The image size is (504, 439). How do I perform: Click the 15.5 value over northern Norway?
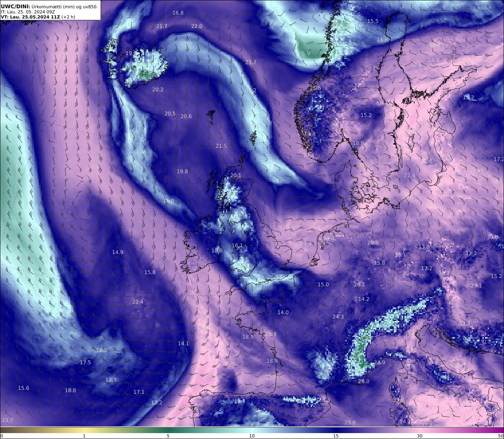point(373,21)
